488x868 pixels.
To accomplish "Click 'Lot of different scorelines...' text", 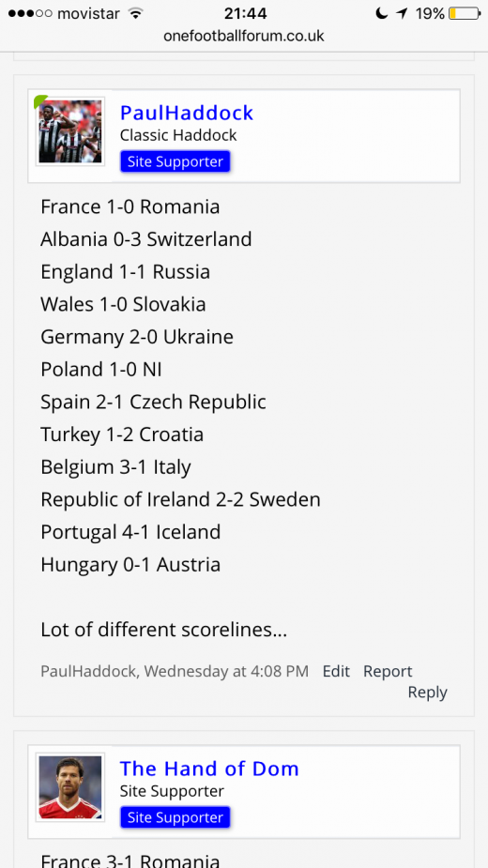I will (x=164, y=630).
